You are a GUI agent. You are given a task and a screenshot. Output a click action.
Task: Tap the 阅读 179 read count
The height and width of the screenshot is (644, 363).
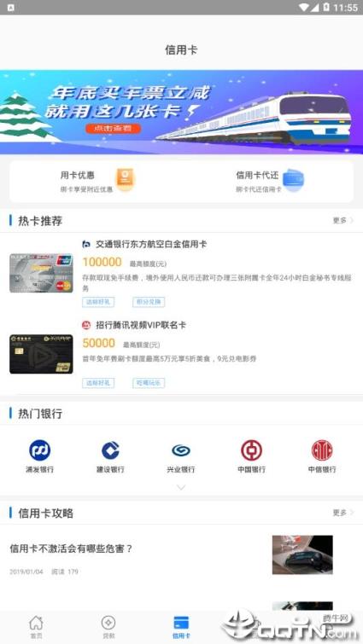tap(65, 571)
